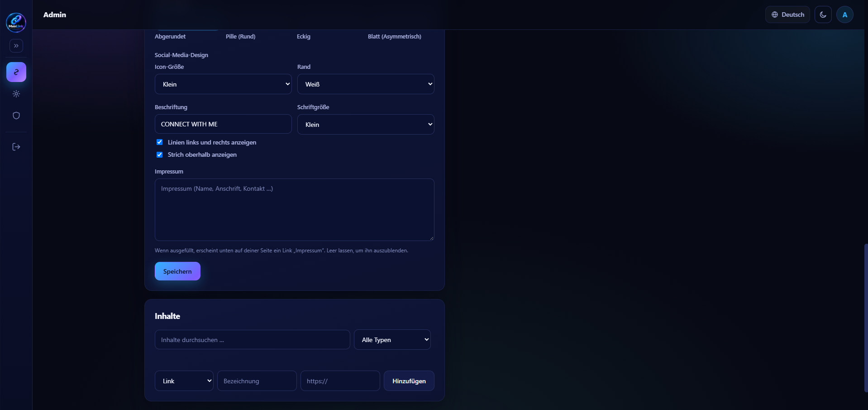
Task: Click the 'Admin' page title
Action: [55, 14]
